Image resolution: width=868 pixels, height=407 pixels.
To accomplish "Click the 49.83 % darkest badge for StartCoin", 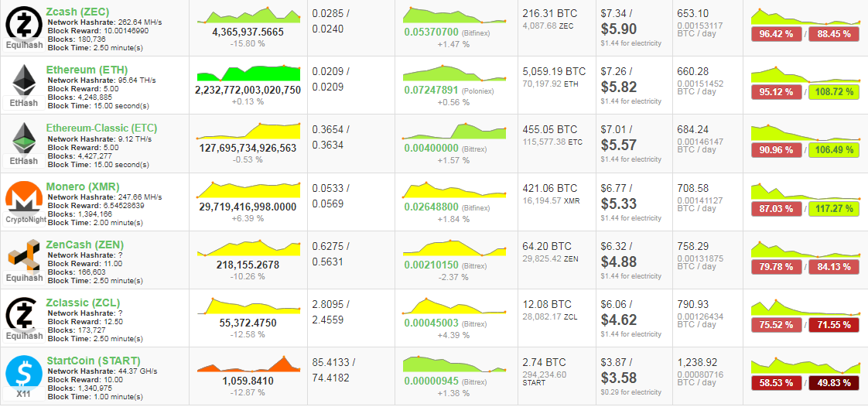I will (834, 383).
